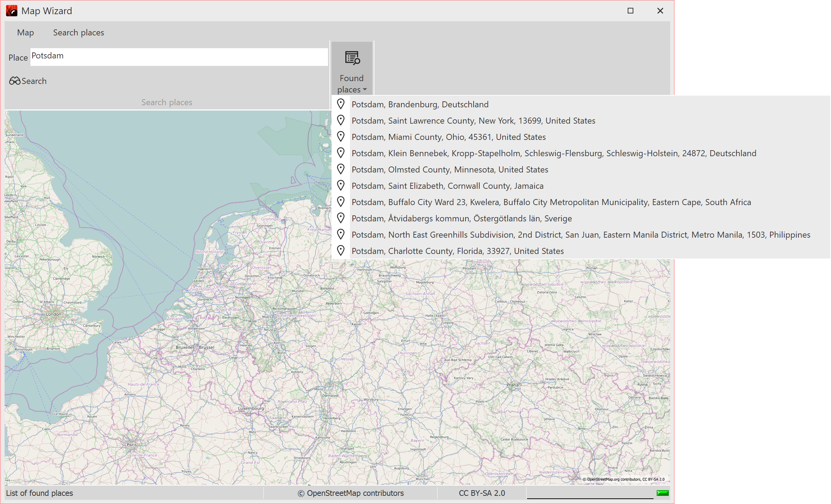The image size is (831, 504).
Task: Click the pin icon next to Potsdam, Charlotte County, Florida
Action: (x=341, y=250)
